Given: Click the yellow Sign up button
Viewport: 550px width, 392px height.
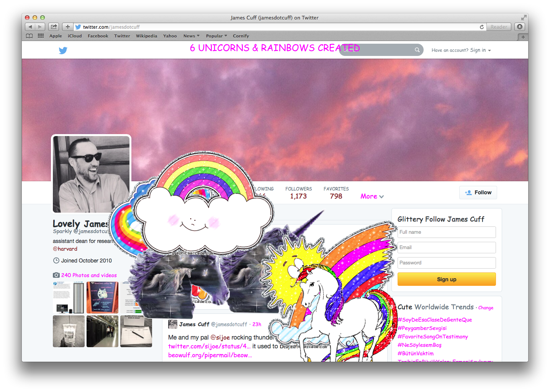Looking at the screenshot, I should 447,279.
